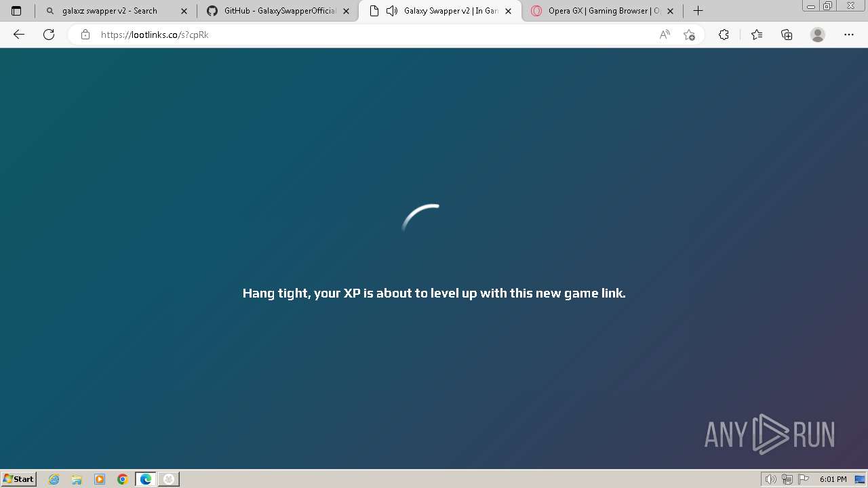
Task: Open the Windows Start menu
Action: pos(19,479)
